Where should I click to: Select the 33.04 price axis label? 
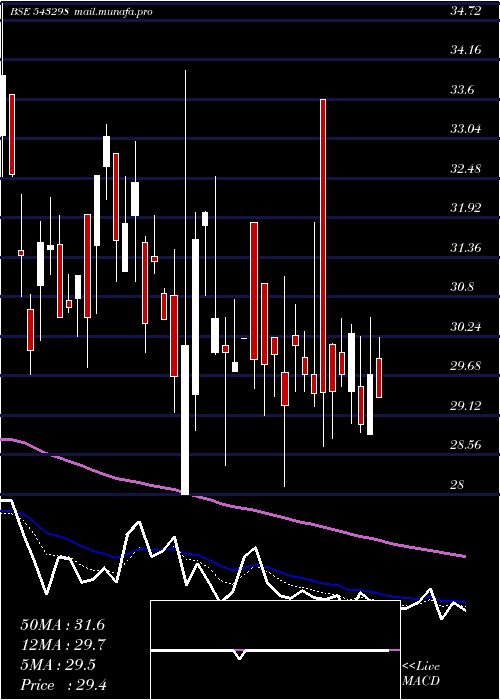click(466, 129)
